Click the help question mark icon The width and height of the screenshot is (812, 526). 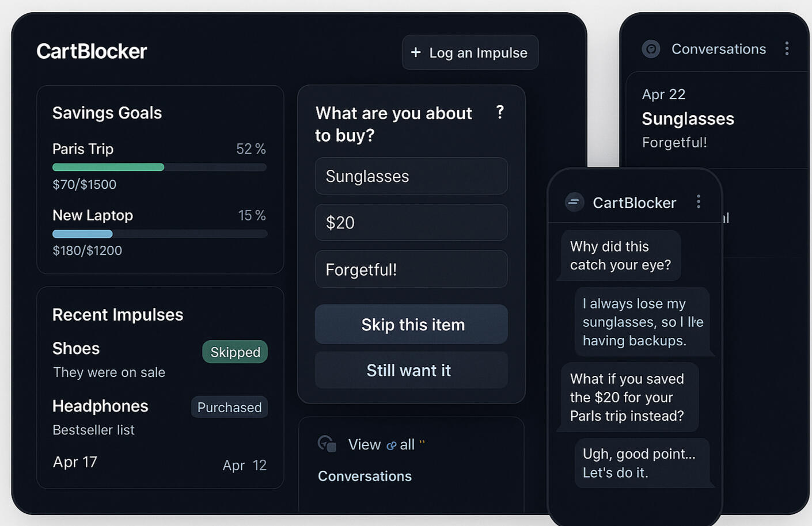point(500,112)
